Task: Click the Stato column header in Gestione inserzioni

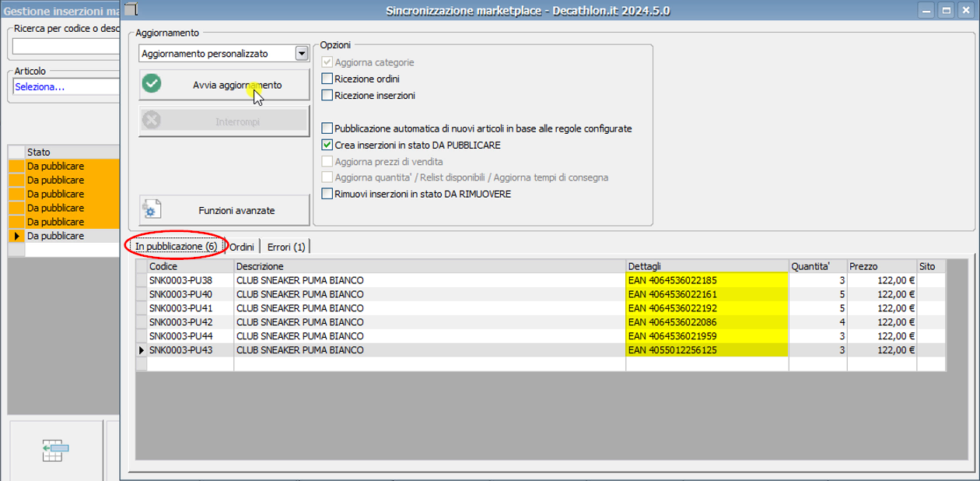Action: 72,152
